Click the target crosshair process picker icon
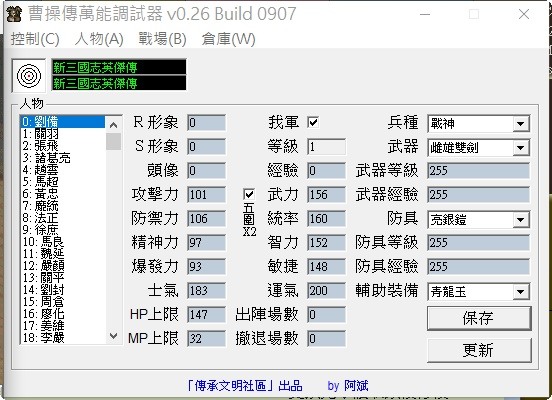The width and height of the screenshot is (552, 400). point(29,76)
